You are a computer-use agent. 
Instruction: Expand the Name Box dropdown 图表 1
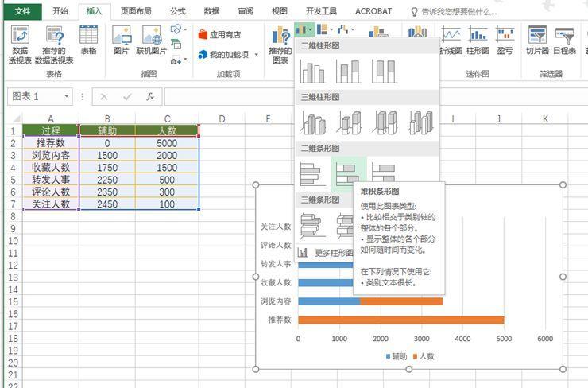(x=67, y=96)
